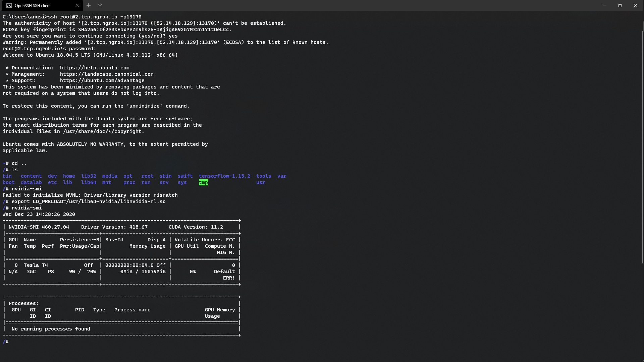Click the swift directory name

[185, 176]
